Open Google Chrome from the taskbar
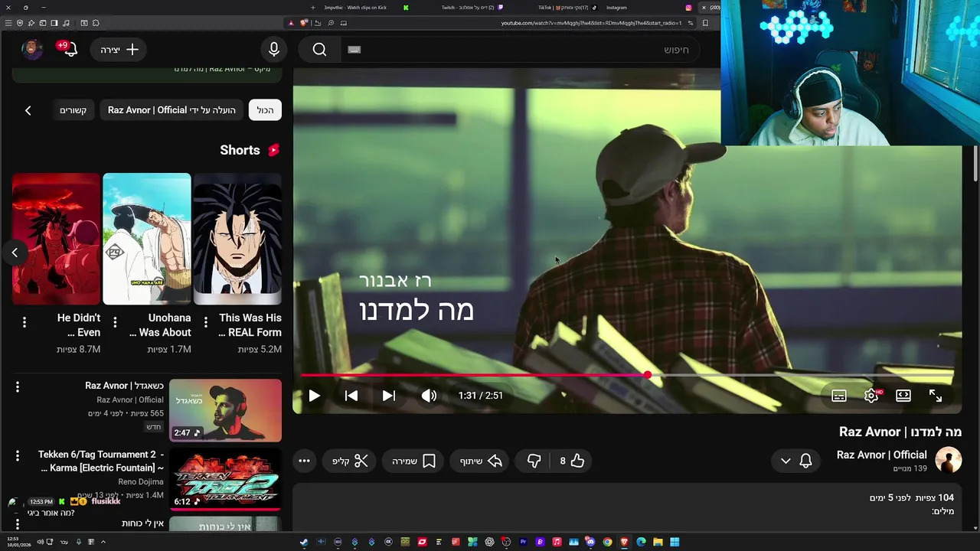This screenshot has width=980, height=551. coord(607,542)
